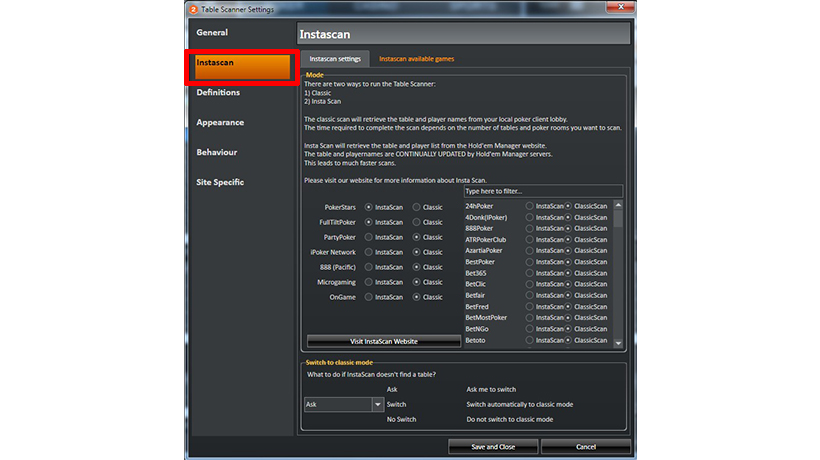Image resolution: width=820 pixels, height=460 pixels.
Task: Go to Appearance settings
Action: point(220,122)
